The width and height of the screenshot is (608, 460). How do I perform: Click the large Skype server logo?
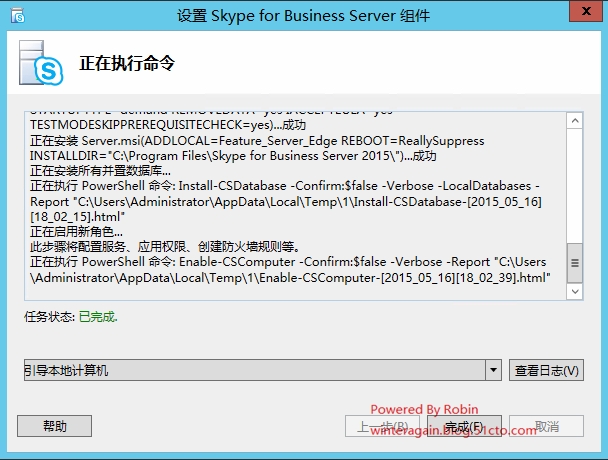tap(41, 63)
